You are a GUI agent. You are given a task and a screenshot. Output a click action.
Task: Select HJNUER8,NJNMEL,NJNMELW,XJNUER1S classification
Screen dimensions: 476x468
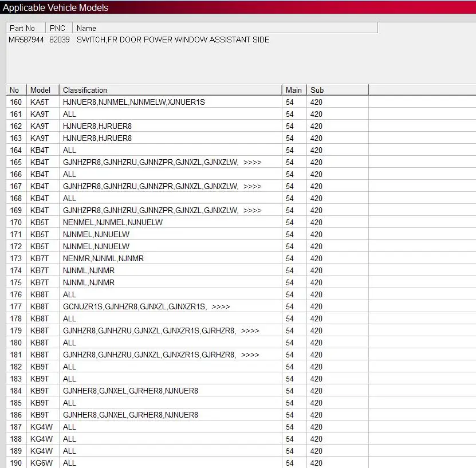pyautogui.click(x=134, y=103)
